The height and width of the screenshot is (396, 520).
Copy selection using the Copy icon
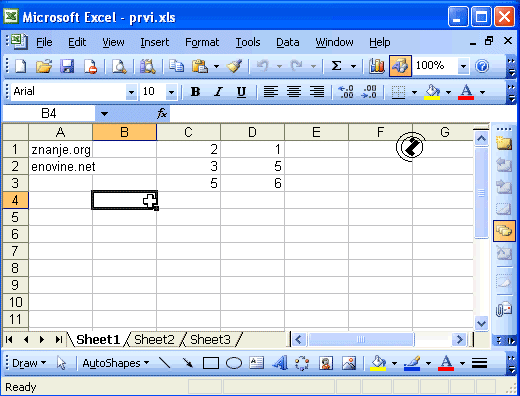coord(176,66)
